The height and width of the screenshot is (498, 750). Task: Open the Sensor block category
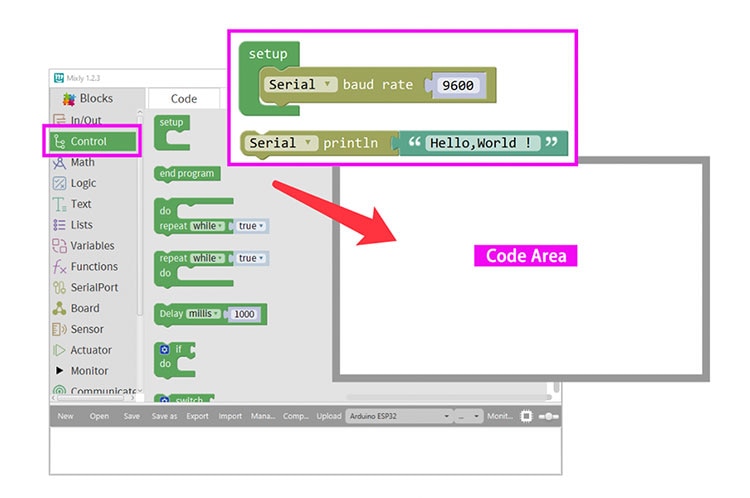tap(79, 329)
